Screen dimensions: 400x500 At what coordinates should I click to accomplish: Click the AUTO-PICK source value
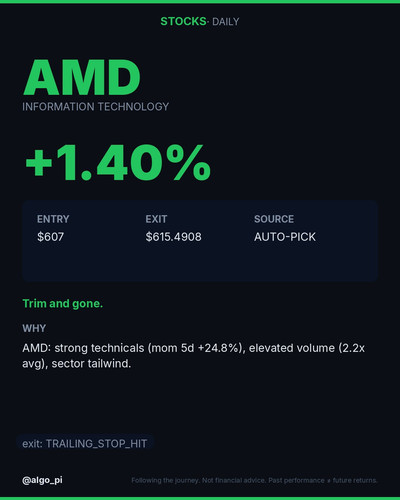(285, 237)
